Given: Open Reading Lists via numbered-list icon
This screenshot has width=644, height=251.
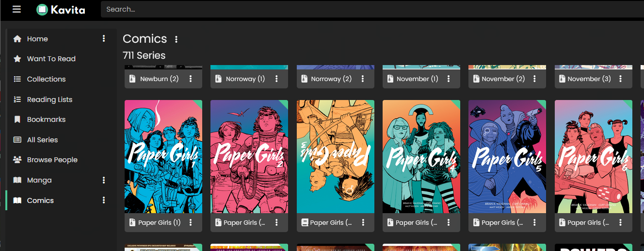Looking at the screenshot, I should 17,100.
